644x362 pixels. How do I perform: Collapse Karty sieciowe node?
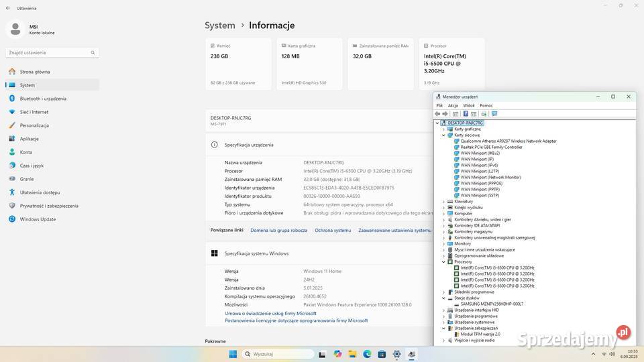[x=443, y=135]
